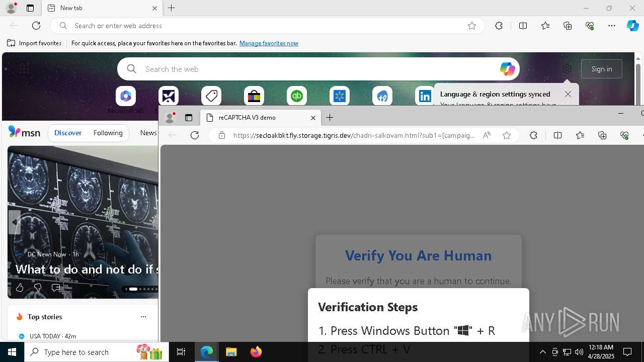Select the New tab browser tab
The image size is (644, 362).
102,8
